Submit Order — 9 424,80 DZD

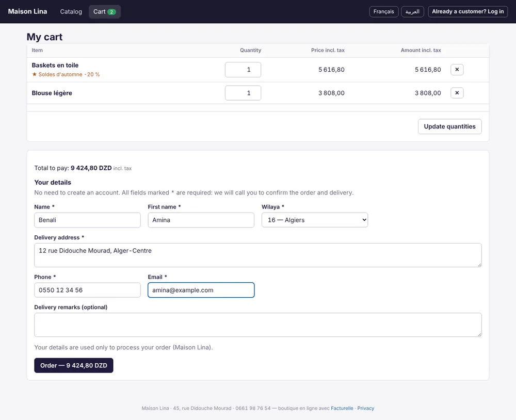pyautogui.click(x=74, y=365)
